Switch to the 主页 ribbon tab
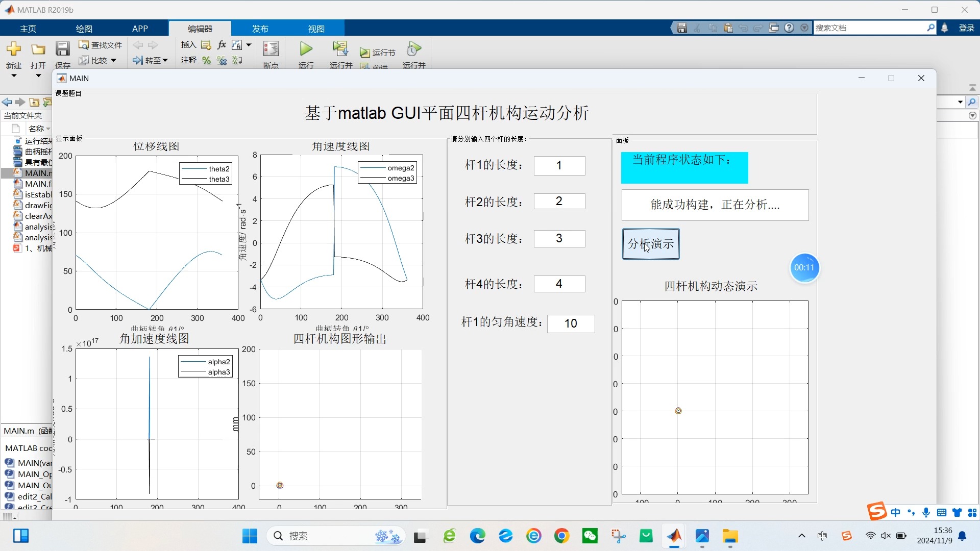Screen dimensions: 980x551 tap(28, 29)
